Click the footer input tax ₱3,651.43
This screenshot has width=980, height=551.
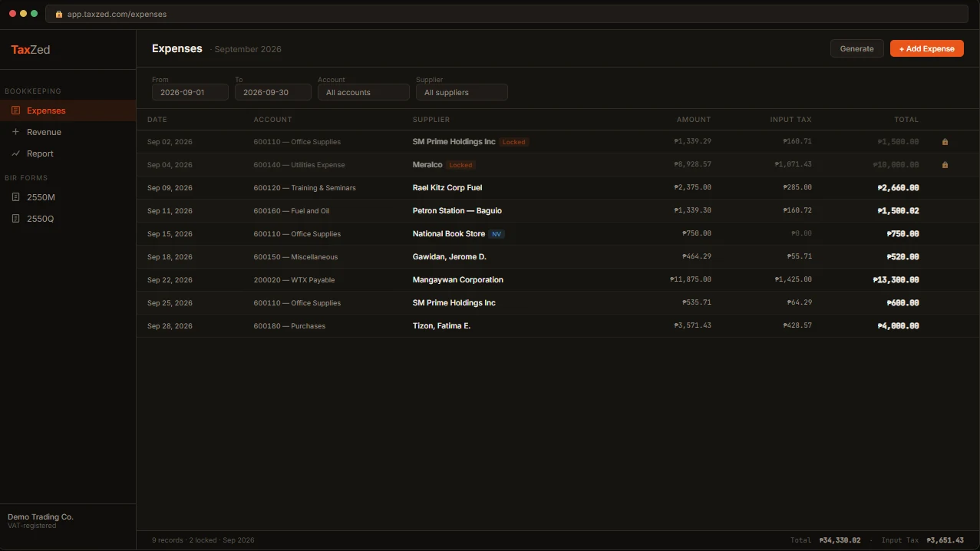945,540
